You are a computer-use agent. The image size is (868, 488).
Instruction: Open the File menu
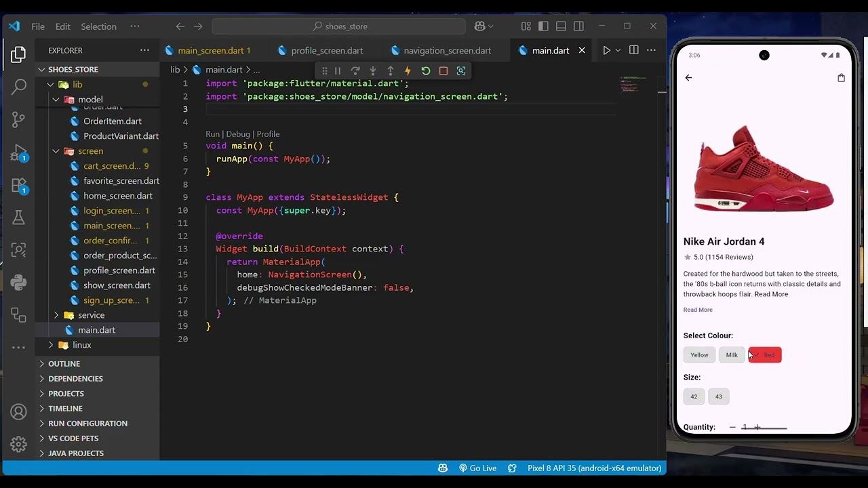pyautogui.click(x=38, y=26)
